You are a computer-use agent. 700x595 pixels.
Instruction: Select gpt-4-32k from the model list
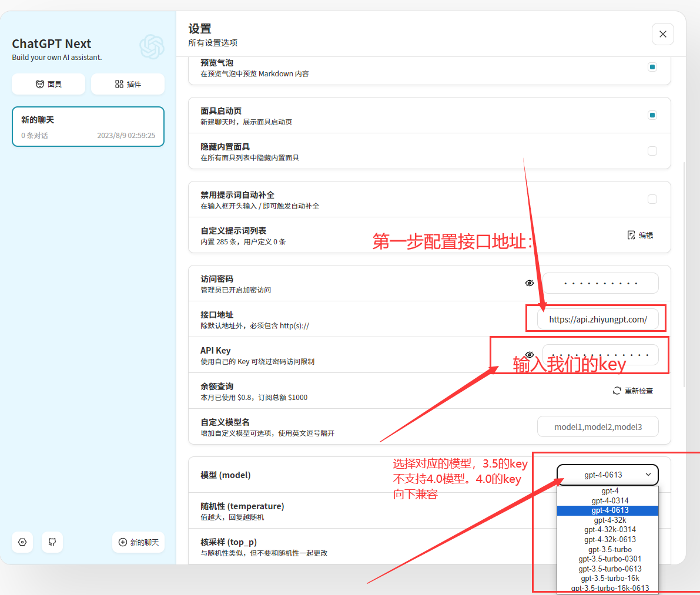[x=609, y=520]
